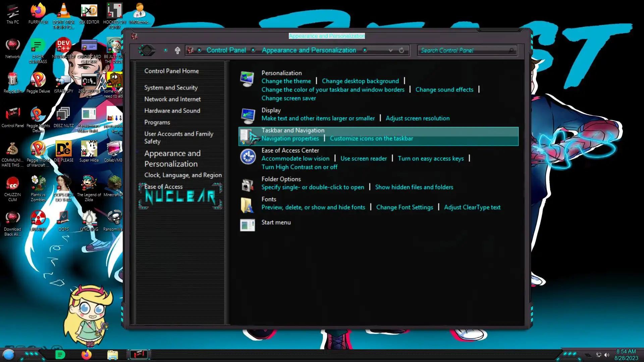Image resolution: width=644 pixels, height=362 pixels.
Task: Click Adjust screen resolution link
Action: pyautogui.click(x=417, y=118)
